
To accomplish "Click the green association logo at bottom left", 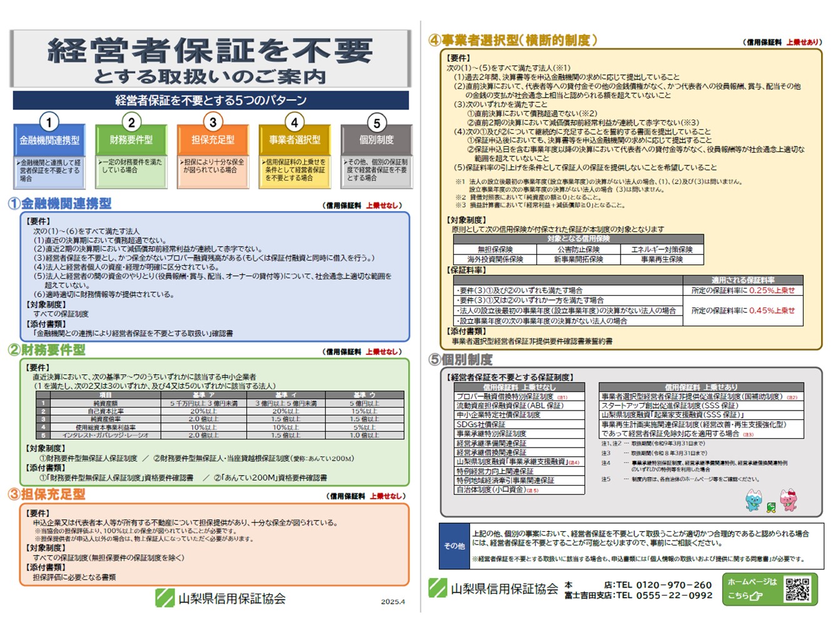I will [165, 598].
